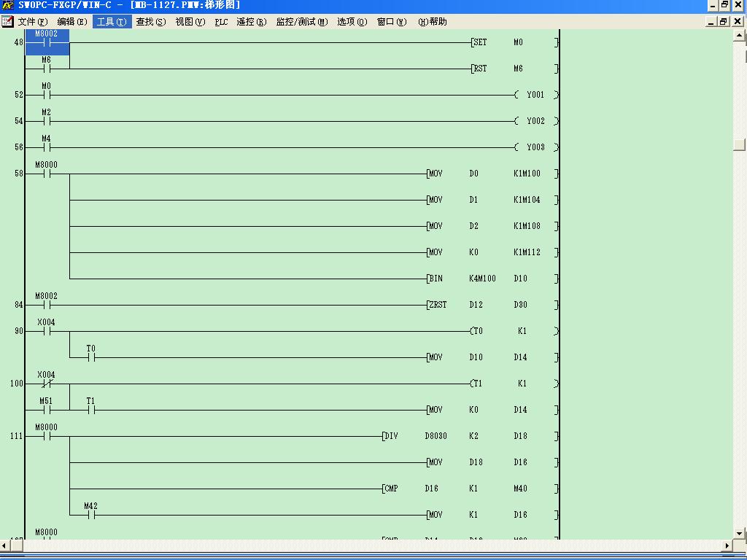Open the (H)帮助 menu
This screenshot has width=747, height=560.
coord(433,22)
